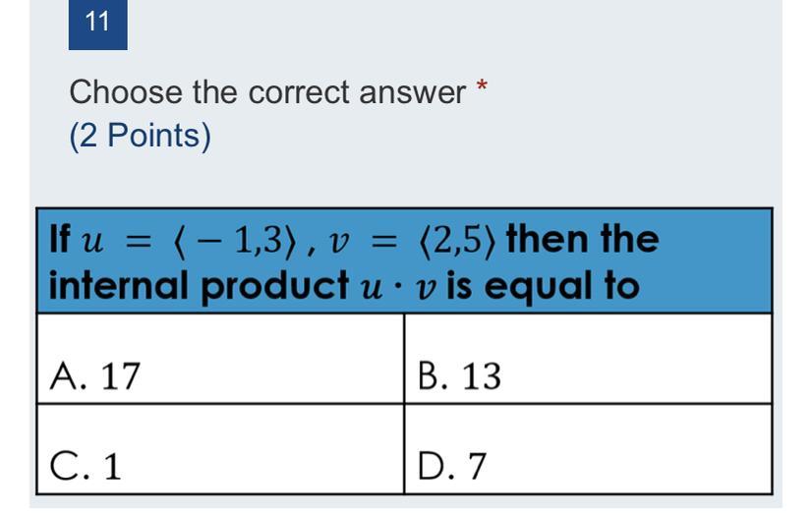Click the number 17 in option A

tap(120, 376)
